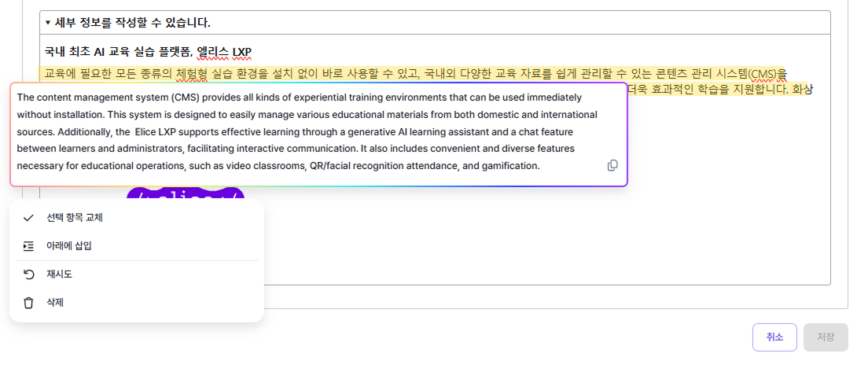Click the heading 국내 최초 AI 교육 실습 플랫폼
Viewport: 868px width, 368px height.
click(x=119, y=53)
